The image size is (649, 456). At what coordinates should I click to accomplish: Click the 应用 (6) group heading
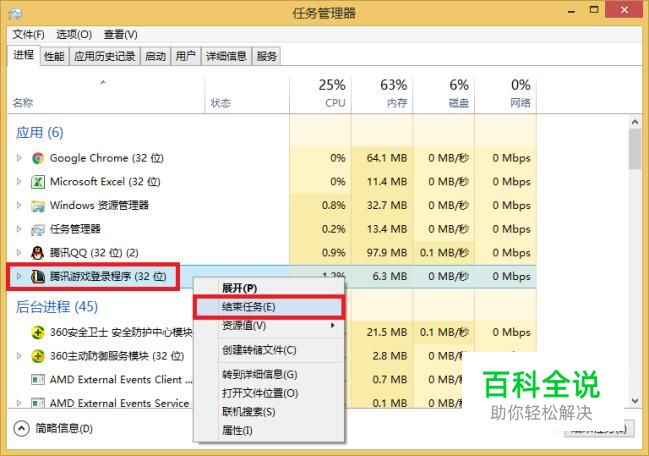(x=40, y=133)
